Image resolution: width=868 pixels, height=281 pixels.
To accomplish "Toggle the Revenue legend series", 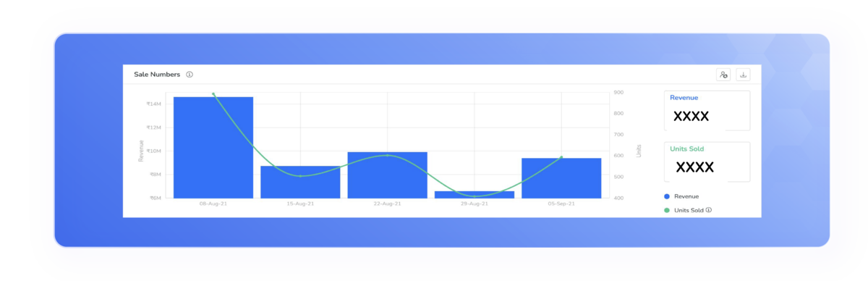I will pyautogui.click(x=681, y=196).
